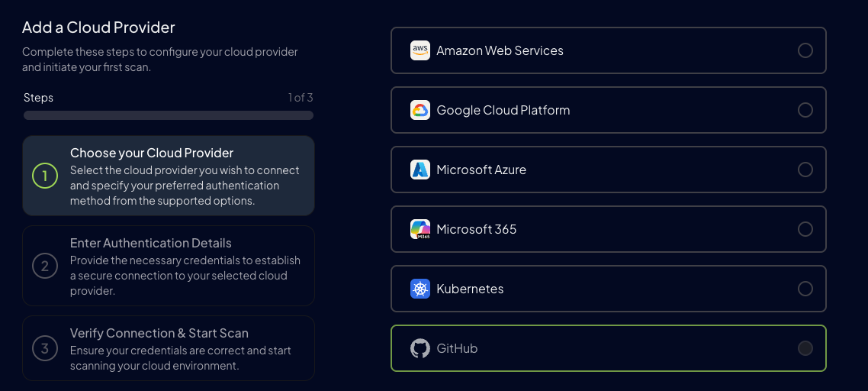868x391 pixels.
Task: Pick the Microsoft 365 radio button
Action: [x=805, y=229]
